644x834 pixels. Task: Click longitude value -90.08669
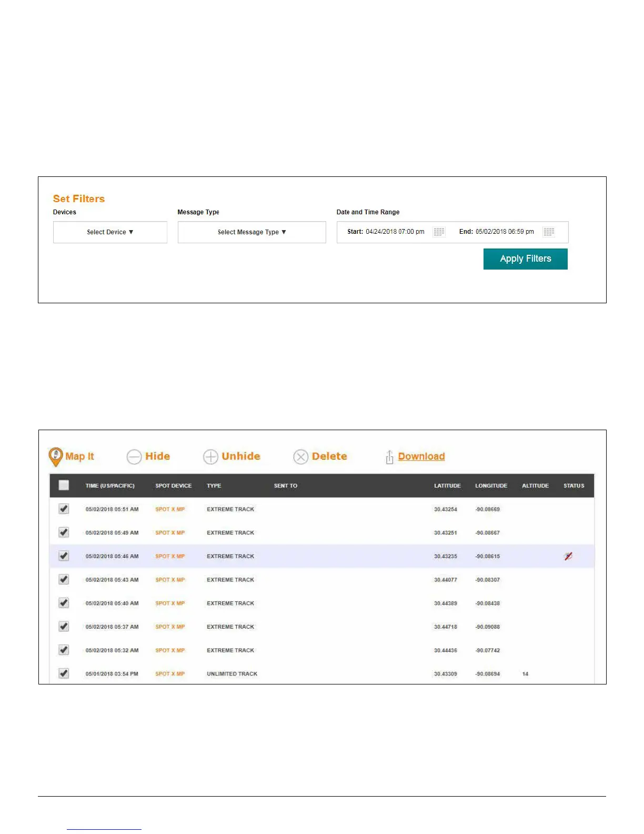click(x=488, y=509)
